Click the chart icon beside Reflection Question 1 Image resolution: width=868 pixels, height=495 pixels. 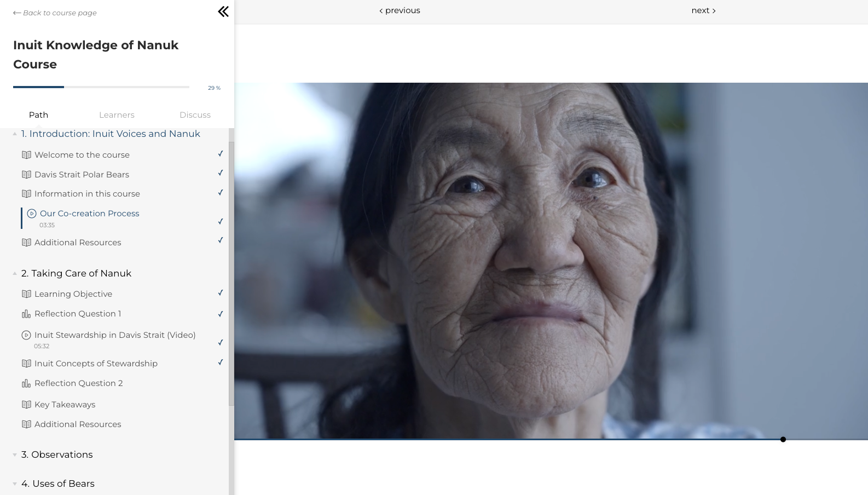(x=26, y=314)
